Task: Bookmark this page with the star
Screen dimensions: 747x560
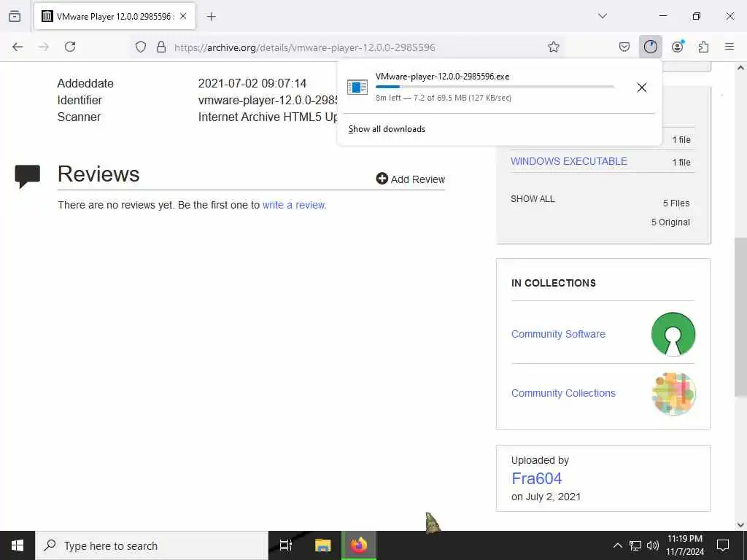Action: [553, 47]
